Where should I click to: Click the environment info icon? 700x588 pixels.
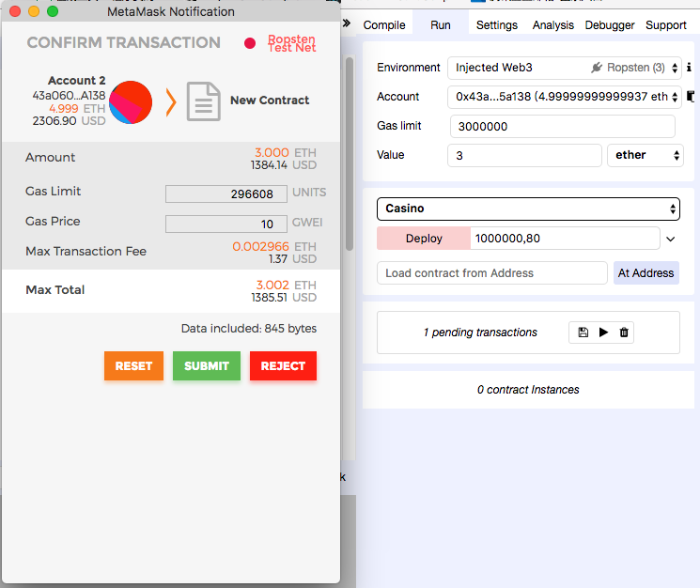click(x=690, y=68)
